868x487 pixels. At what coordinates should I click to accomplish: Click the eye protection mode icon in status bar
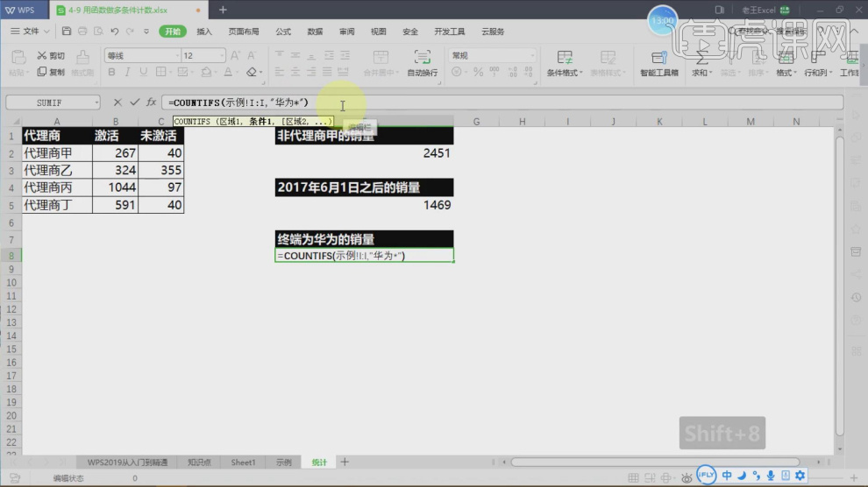click(687, 477)
